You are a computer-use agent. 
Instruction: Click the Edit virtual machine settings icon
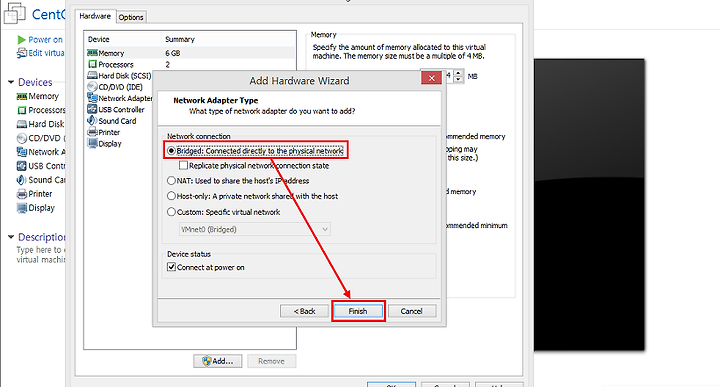click(22, 53)
